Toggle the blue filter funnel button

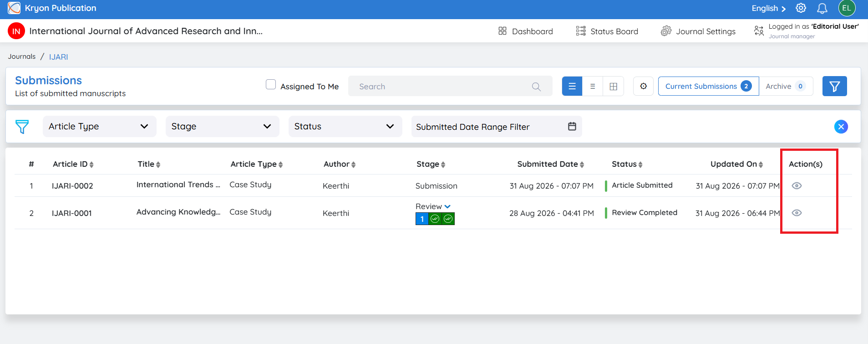coord(834,86)
